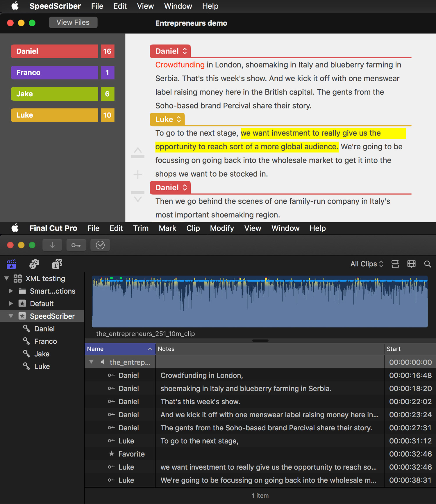
Task: Open the SpeedScriber Window menu
Action: pyautogui.click(x=178, y=6)
